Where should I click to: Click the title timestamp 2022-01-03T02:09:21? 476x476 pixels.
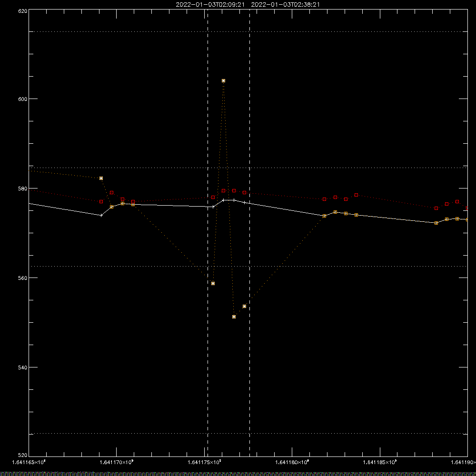[x=210, y=5]
